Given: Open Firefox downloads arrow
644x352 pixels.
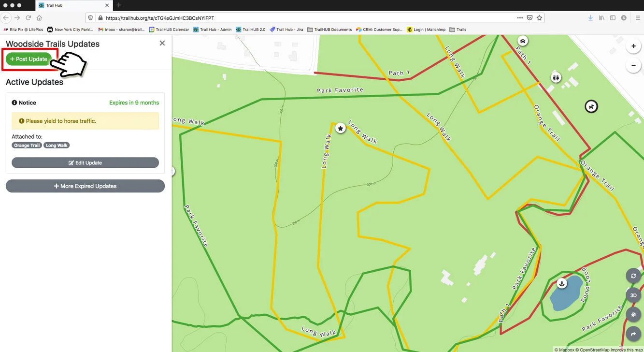Looking at the screenshot, I should [590, 18].
